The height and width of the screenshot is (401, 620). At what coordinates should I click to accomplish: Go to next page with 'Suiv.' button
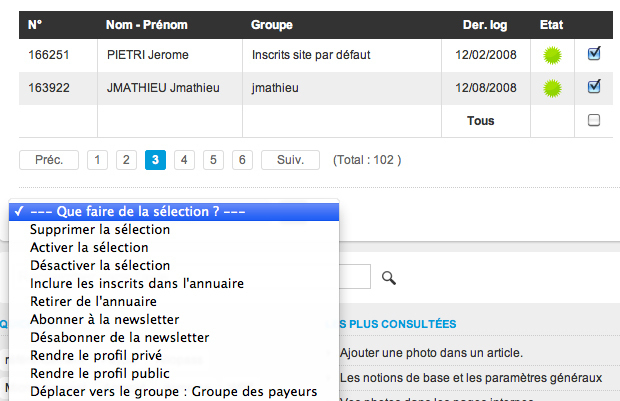point(290,160)
